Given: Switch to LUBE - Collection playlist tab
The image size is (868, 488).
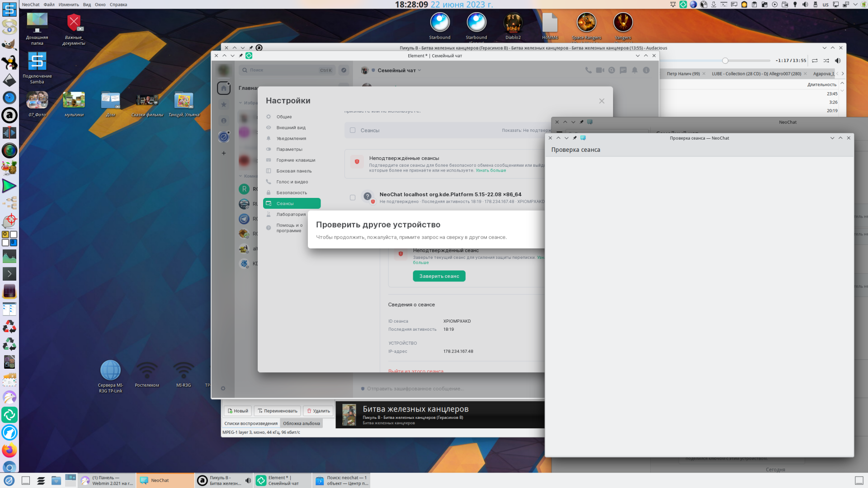Looking at the screenshot, I should pos(756,74).
